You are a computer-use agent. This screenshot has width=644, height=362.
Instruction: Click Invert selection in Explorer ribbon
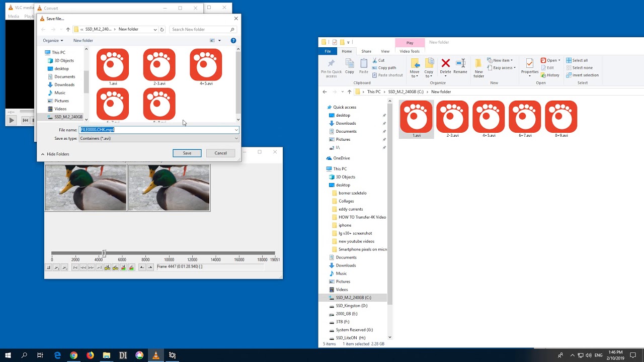(582, 75)
